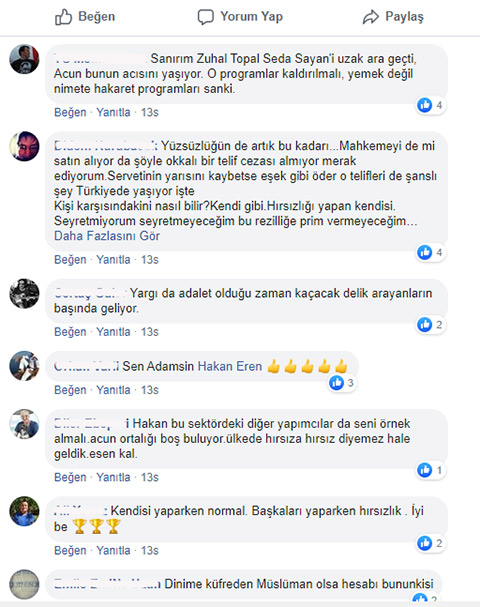Reply to the Yüzsüzlüğün comment with Yanıtla

(113, 259)
